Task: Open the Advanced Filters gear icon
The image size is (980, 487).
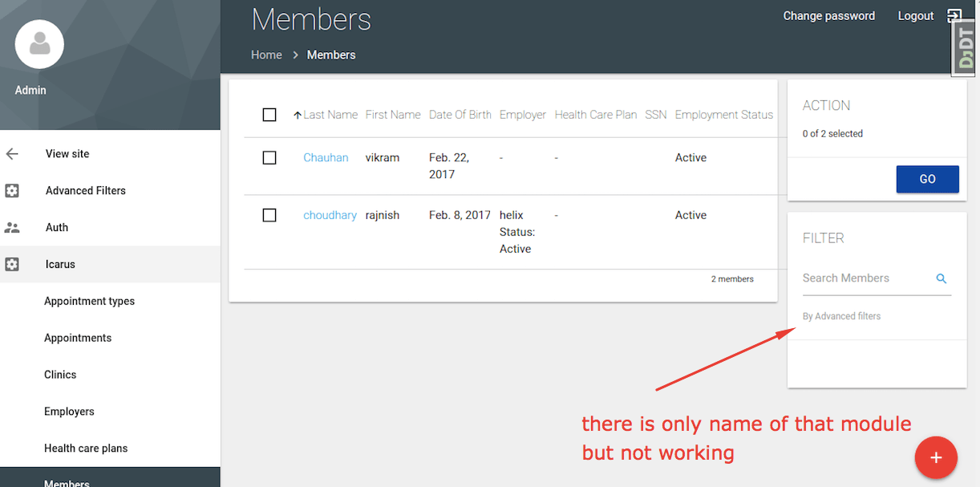Action: [12, 190]
